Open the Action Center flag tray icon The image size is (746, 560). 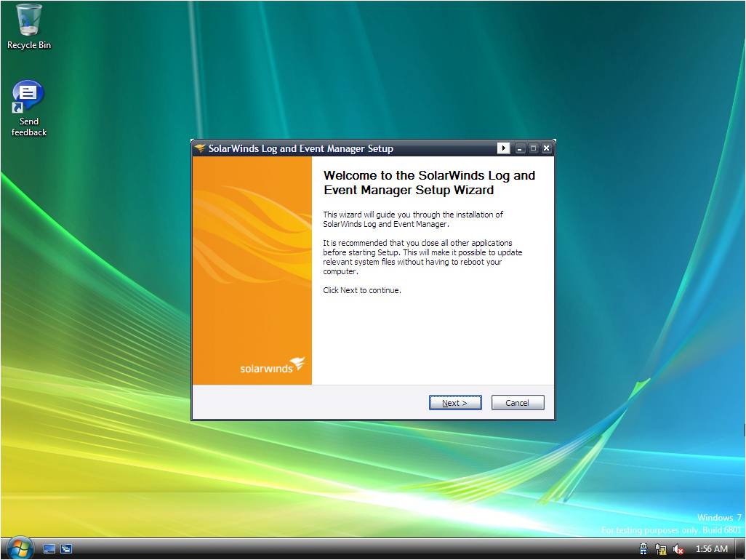coord(643,549)
